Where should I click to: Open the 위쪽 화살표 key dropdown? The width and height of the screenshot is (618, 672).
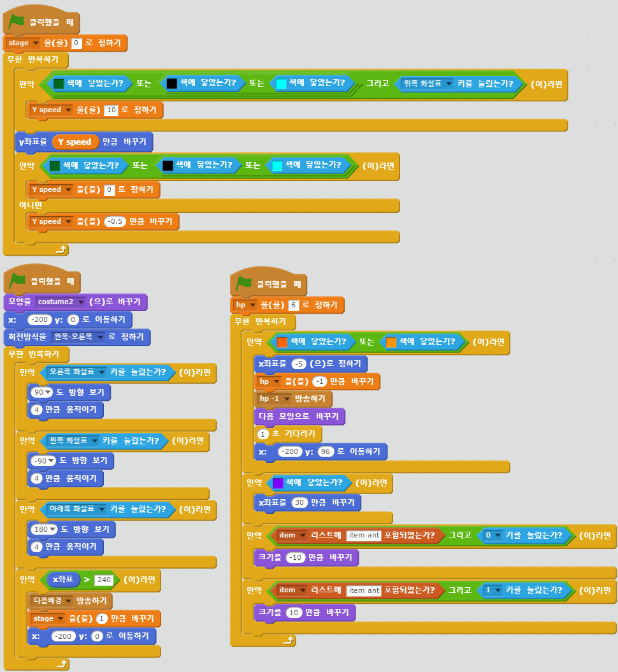click(x=449, y=84)
